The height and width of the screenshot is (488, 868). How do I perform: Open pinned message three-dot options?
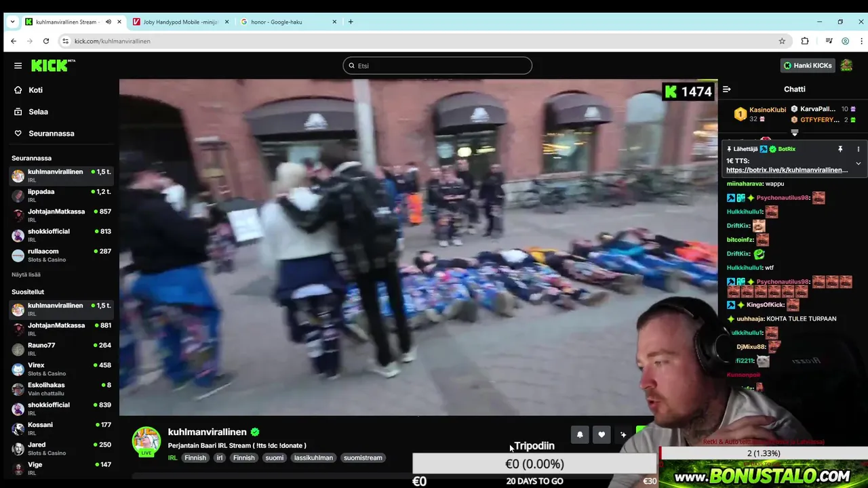point(858,149)
